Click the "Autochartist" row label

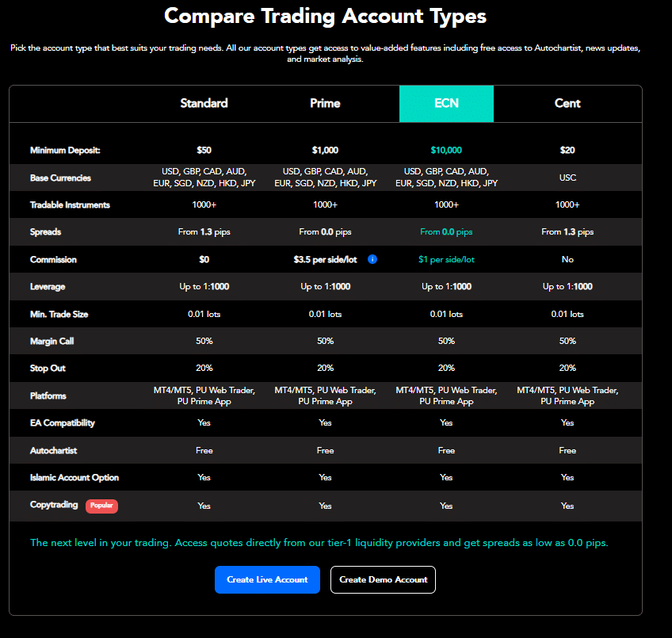[x=54, y=451]
